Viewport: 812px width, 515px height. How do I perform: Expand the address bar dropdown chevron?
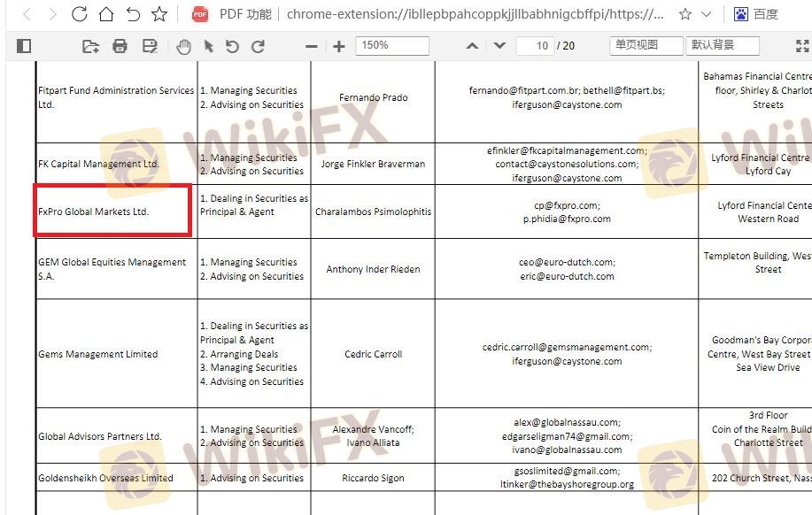[706, 14]
